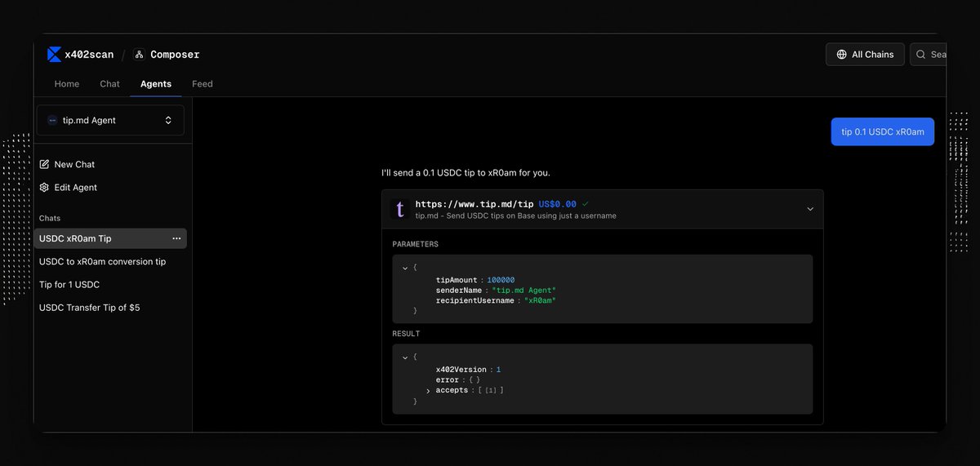The height and width of the screenshot is (466, 980).
Task: Go to the Home tab
Action: coord(67,84)
